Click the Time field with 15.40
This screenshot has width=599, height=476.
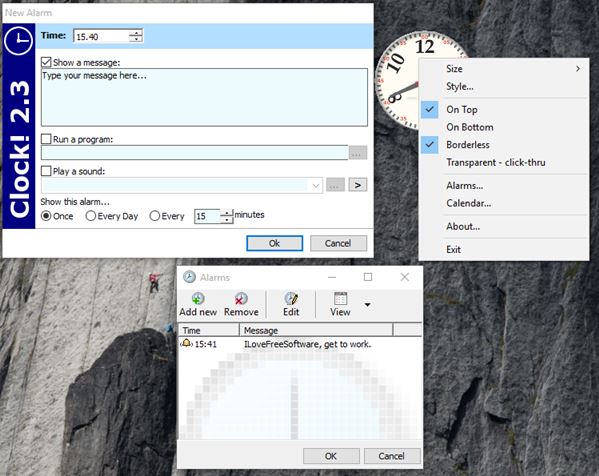[101, 37]
